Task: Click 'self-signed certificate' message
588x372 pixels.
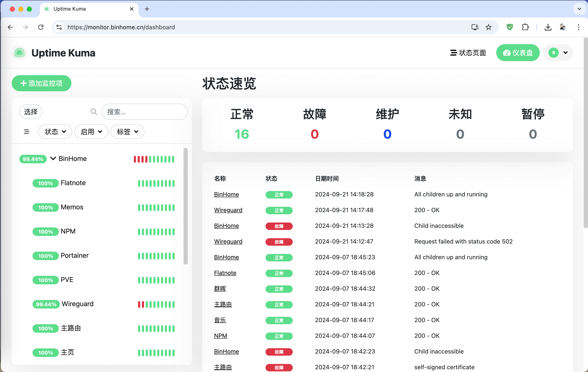Action: coord(444,367)
